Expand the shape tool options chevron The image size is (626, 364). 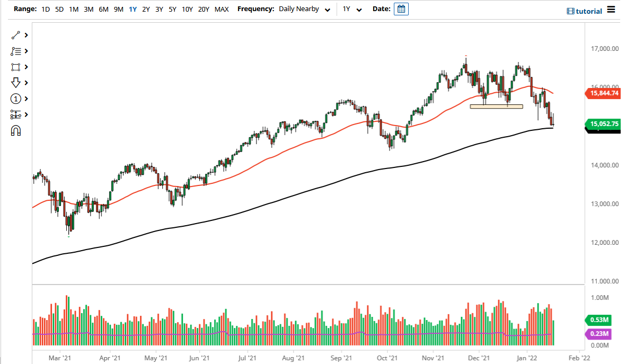(x=25, y=67)
